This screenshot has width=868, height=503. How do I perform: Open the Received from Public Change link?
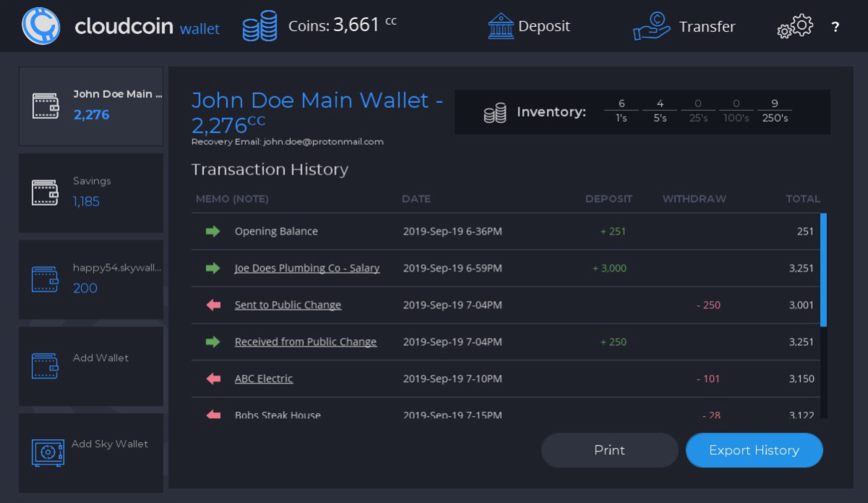[306, 342]
